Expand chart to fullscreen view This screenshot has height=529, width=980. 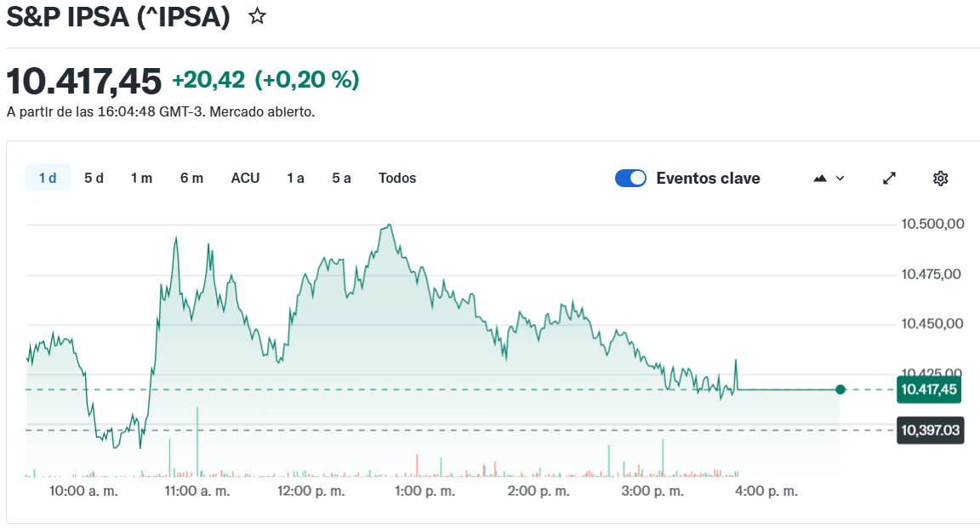point(889,178)
